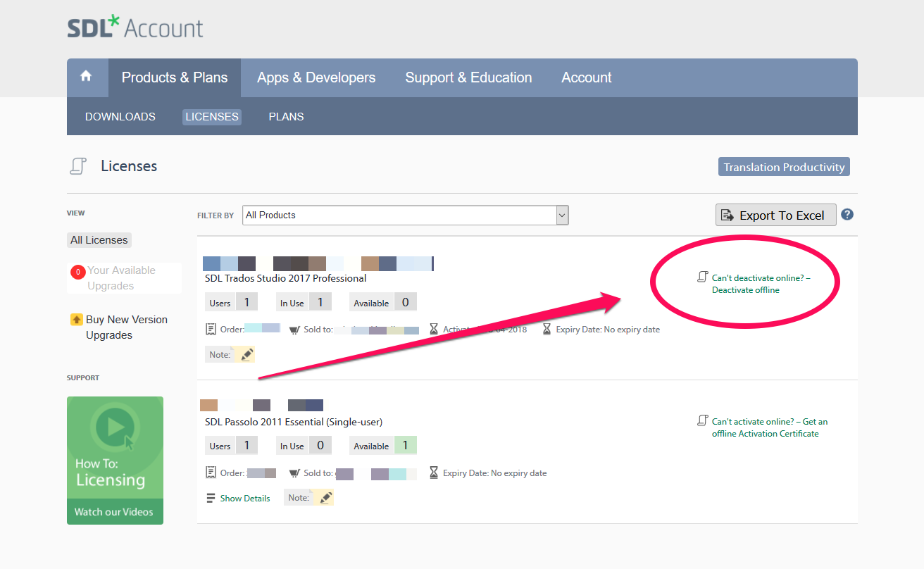Click Trados Studio In Use count 1
This screenshot has height=569, width=924.
[x=320, y=303]
